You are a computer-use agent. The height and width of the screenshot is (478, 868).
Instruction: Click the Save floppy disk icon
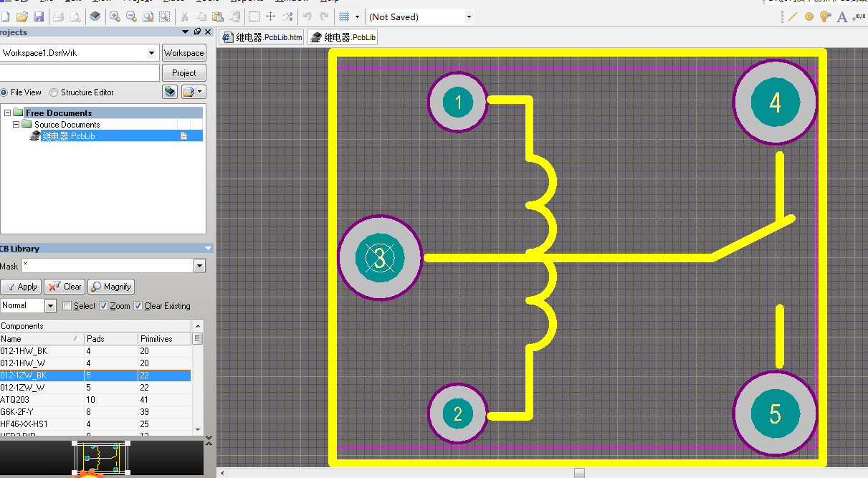(x=38, y=16)
